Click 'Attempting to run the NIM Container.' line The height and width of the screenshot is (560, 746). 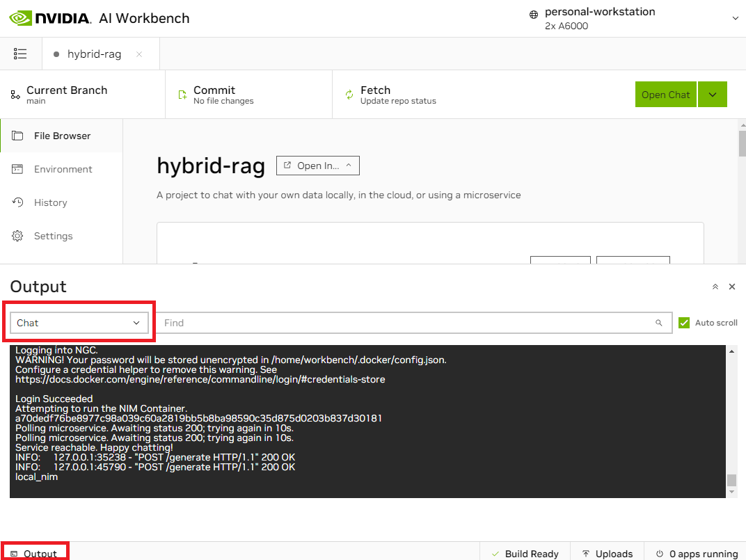tap(102, 408)
